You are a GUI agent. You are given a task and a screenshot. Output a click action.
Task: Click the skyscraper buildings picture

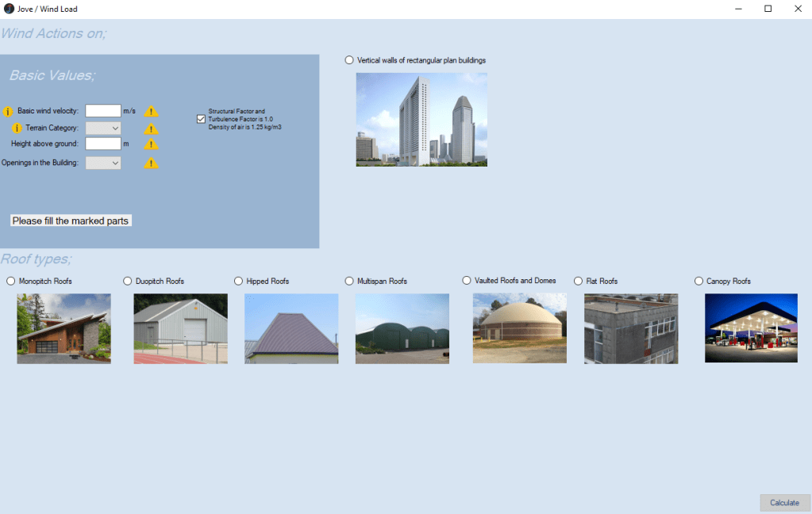[x=421, y=120]
